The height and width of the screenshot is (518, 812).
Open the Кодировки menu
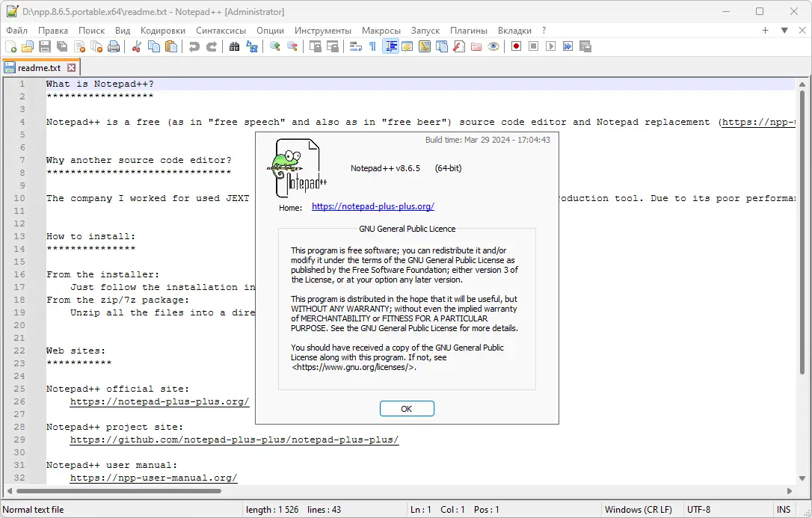pos(162,31)
